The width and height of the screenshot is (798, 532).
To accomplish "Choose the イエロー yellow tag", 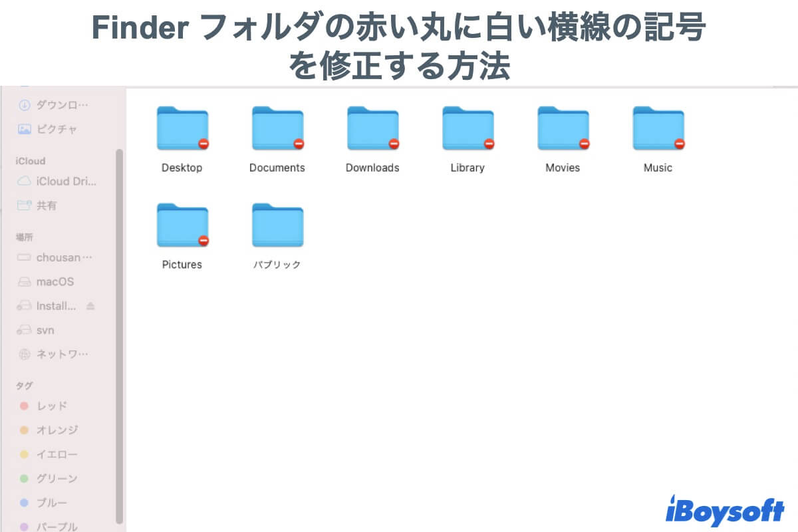I will (x=49, y=454).
